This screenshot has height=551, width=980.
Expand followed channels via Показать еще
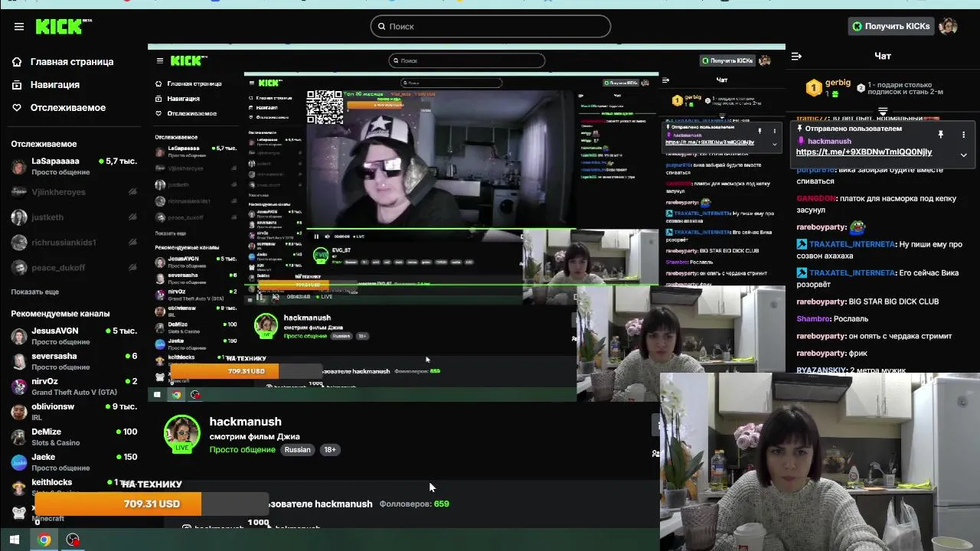tap(34, 292)
